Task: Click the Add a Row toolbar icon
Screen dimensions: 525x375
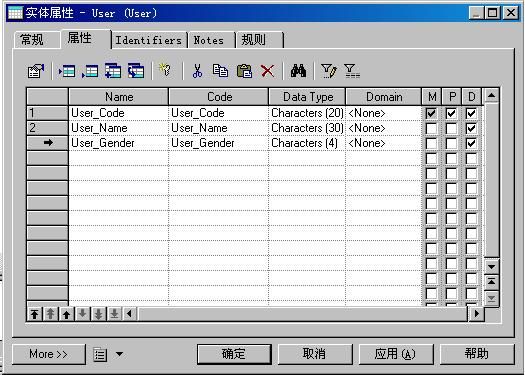Action: (90, 71)
